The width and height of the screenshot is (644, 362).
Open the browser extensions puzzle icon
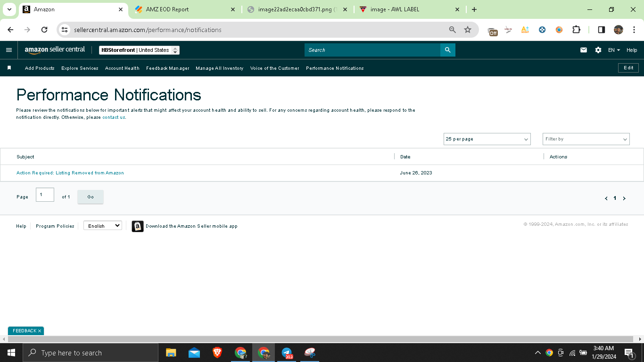(x=576, y=30)
